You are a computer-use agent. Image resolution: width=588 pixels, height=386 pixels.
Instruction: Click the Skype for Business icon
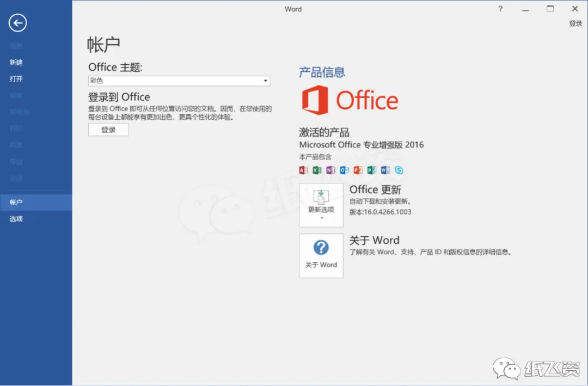pyautogui.click(x=399, y=170)
